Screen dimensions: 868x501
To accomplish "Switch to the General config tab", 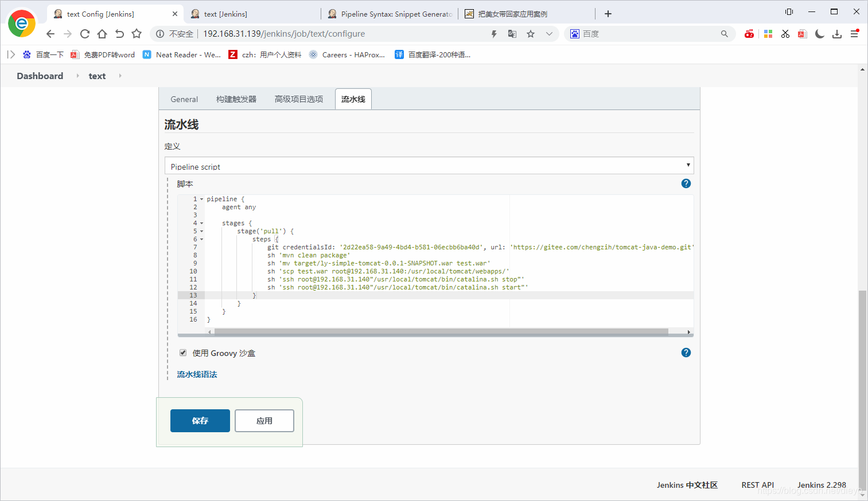I will click(184, 99).
